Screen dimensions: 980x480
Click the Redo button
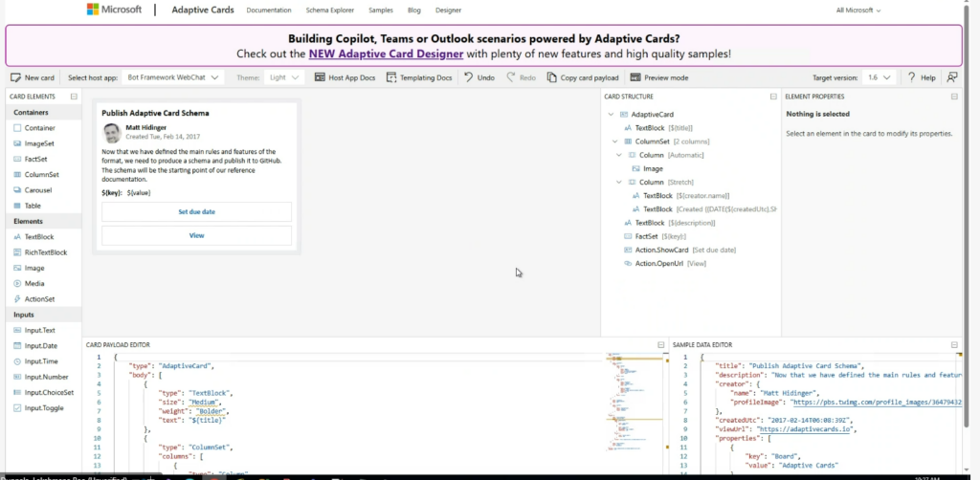point(521,78)
